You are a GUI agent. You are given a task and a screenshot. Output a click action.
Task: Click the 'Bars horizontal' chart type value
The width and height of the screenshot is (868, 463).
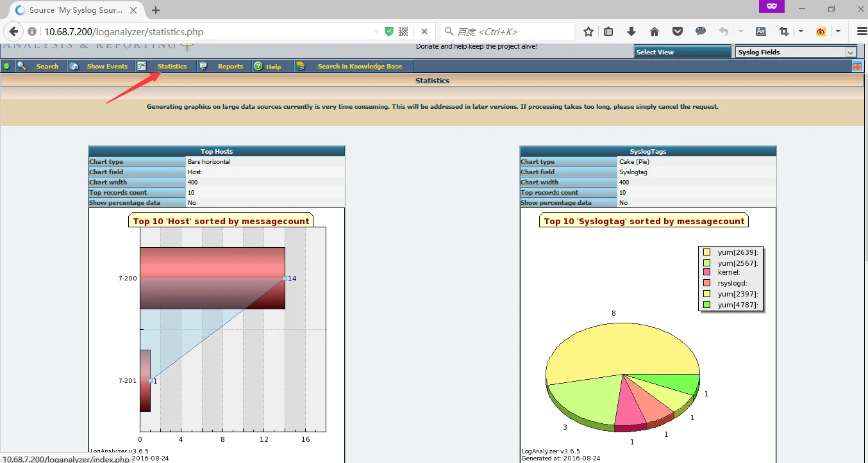[209, 162]
